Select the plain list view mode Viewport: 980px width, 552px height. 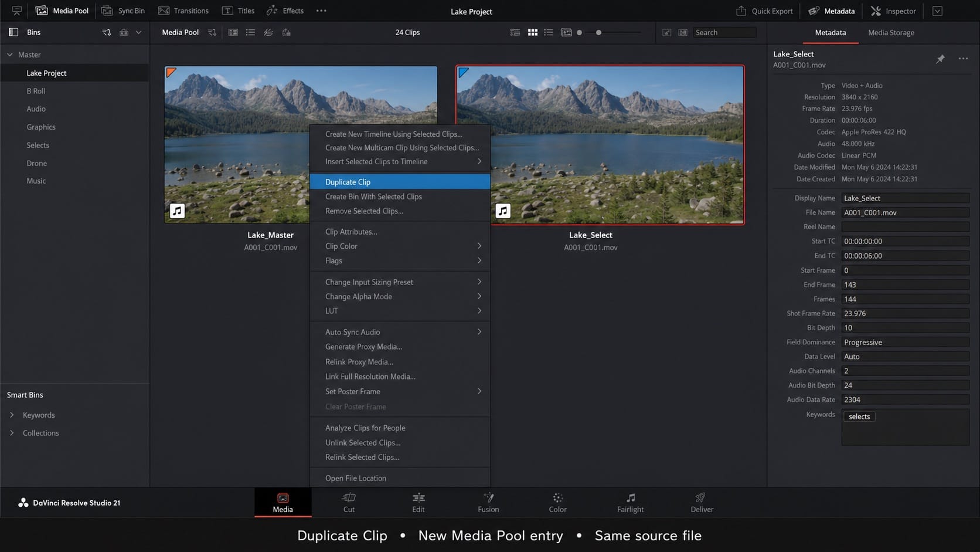(549, 32)
